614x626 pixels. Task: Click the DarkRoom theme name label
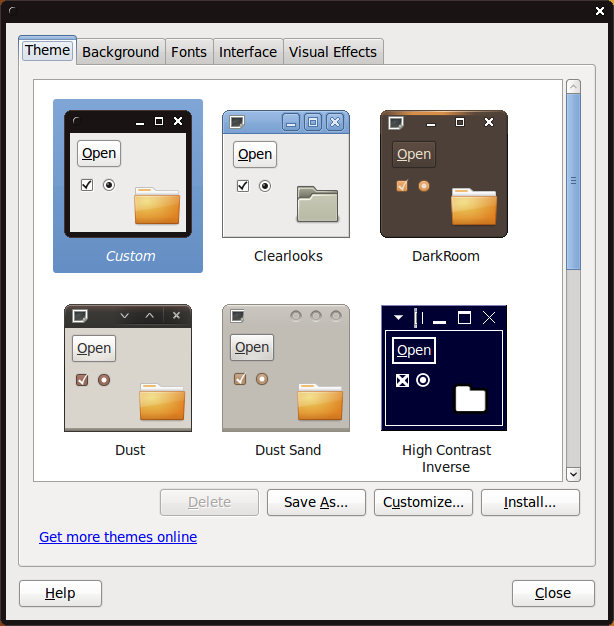pos(446,256)
